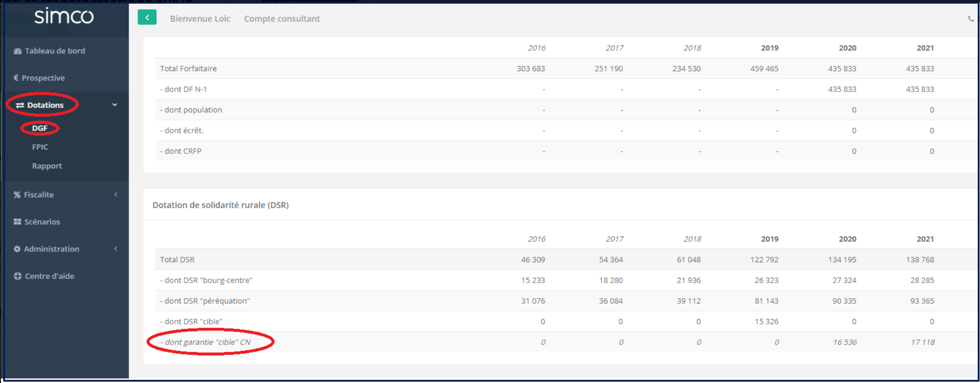980x383 pixels.
Task: Click the Dotations swap-arrows icon
Action: tap(20, 105)
